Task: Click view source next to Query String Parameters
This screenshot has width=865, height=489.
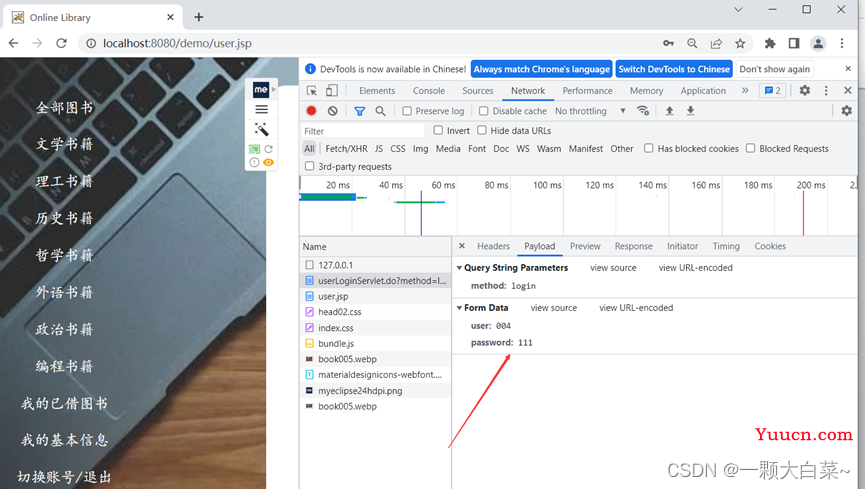Action: [613, 268]
